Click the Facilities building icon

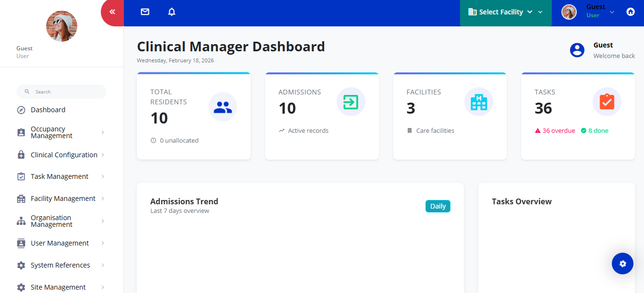coord(478,102)
